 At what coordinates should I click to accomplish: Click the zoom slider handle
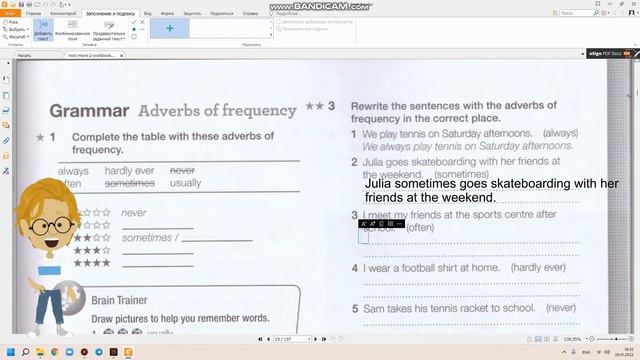click(x=616, y=339)
